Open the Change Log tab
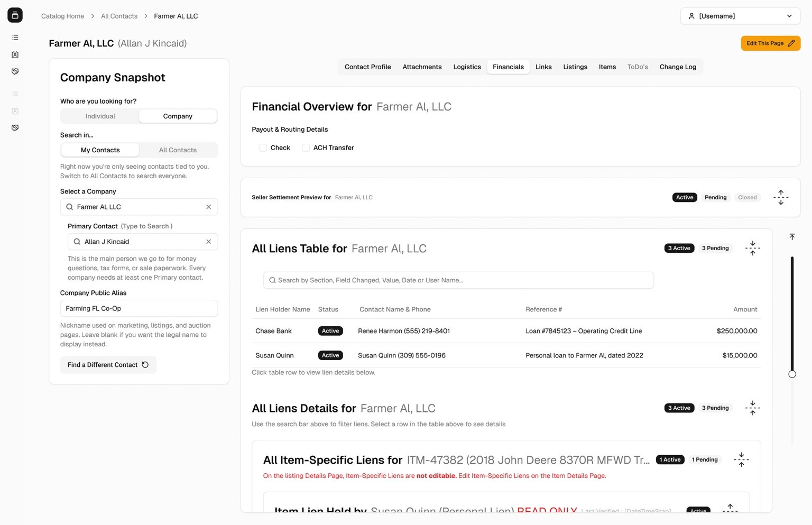 click(x=677, y=67)
